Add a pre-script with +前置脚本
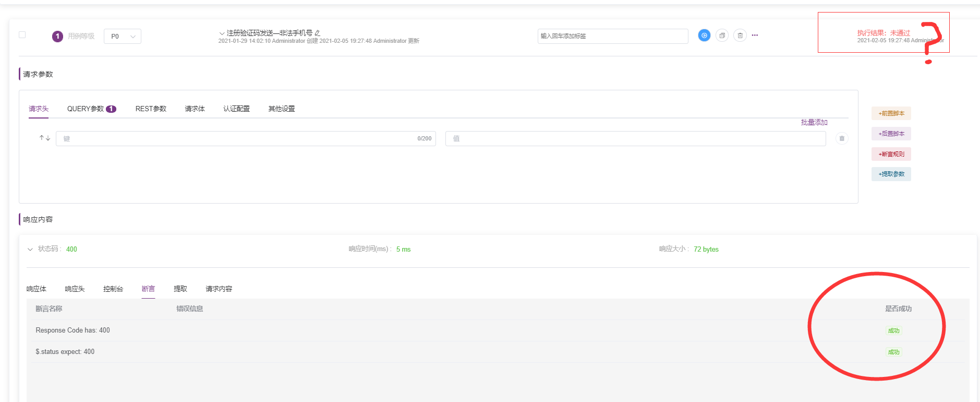The height and width of the screenshot is (402, 980). (x=891, y=113)
